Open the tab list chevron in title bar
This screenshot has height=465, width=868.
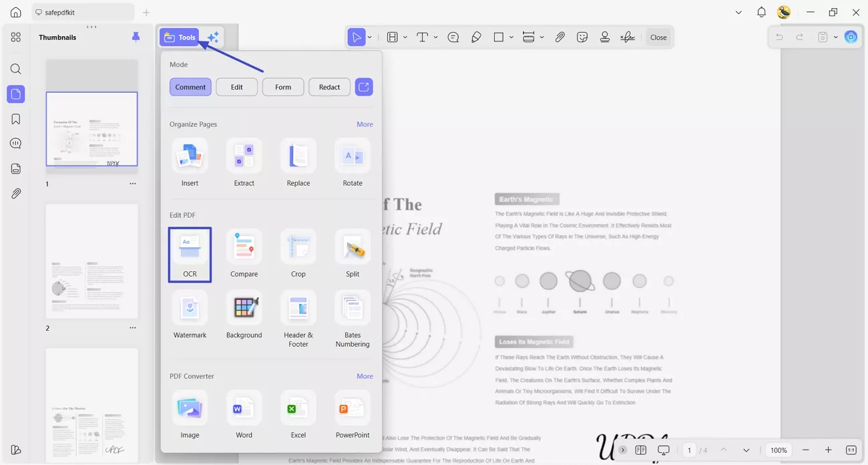pyautogui.click(x=738, y=12)
